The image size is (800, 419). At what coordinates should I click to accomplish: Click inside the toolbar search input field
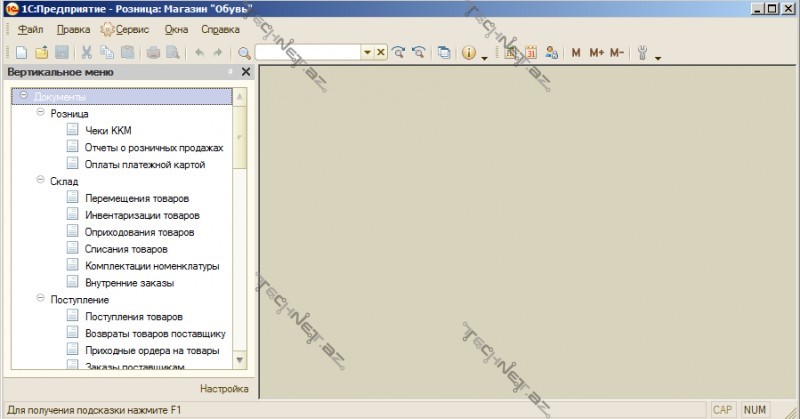(308, 53)
